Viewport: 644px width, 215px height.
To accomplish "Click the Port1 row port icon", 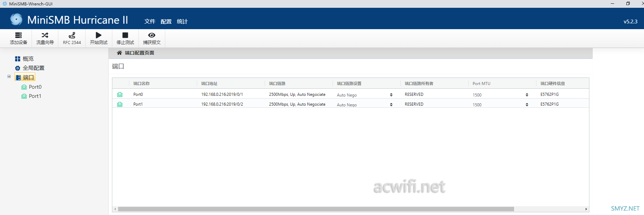I will 120,104.
